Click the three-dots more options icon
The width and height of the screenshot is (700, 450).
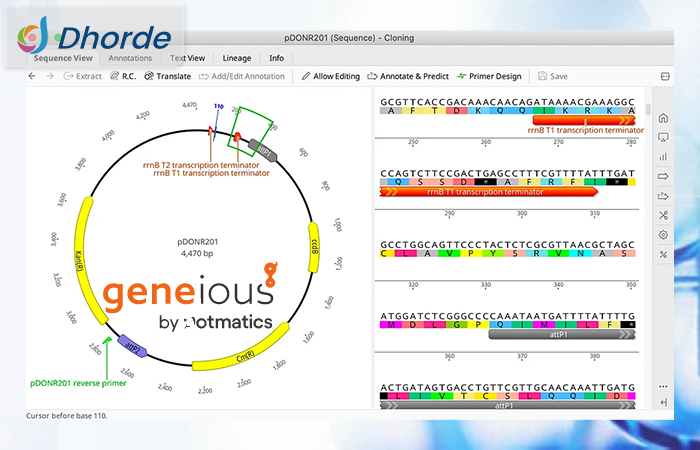pos(663,387)
